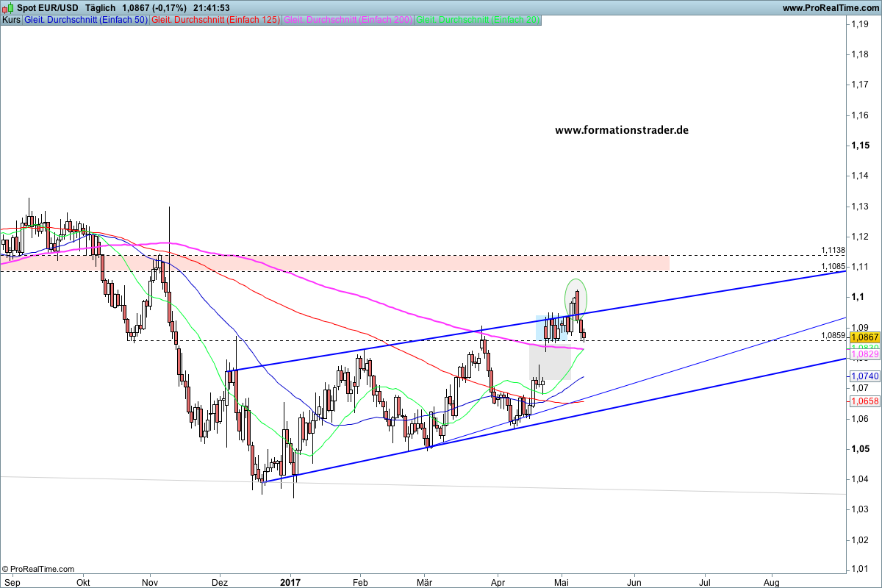
Task: Open the www.ProRealTime.com link at top right
Action: tap(831, 8)
